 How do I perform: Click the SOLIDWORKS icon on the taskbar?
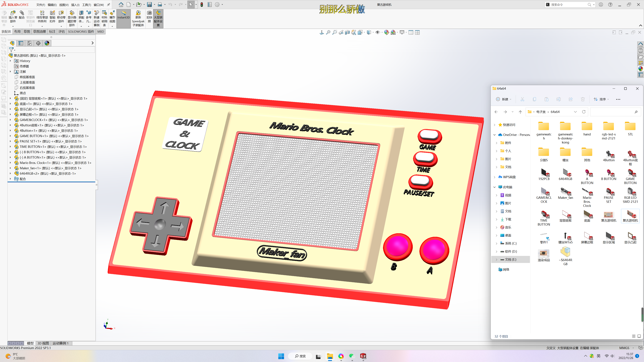pos(363,356)
